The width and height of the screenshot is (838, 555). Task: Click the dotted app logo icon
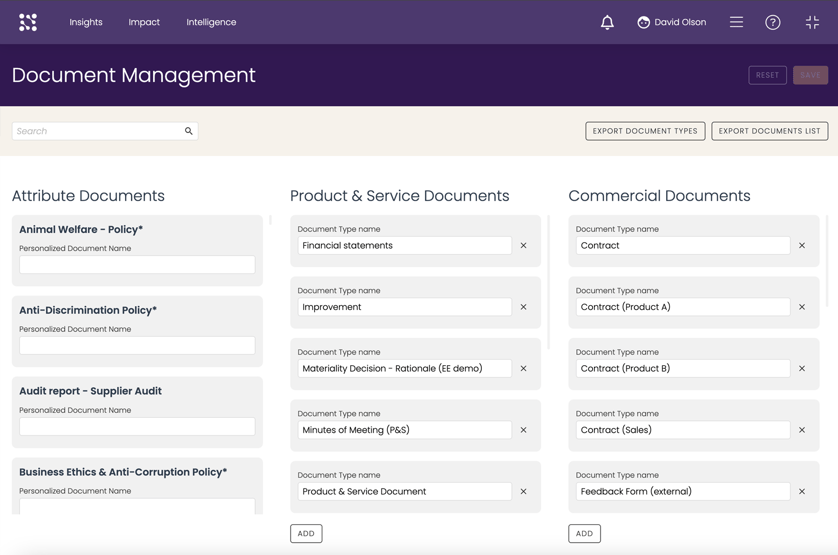28,22
